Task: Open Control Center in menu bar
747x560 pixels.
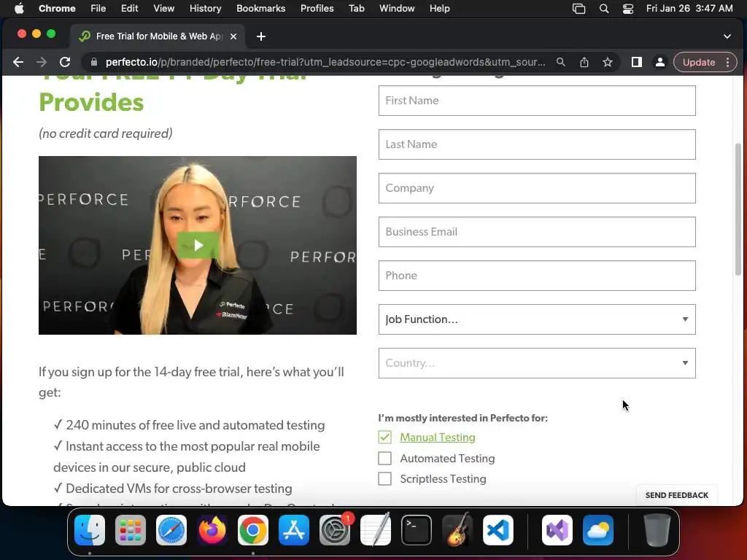Action: click(628, 9)
